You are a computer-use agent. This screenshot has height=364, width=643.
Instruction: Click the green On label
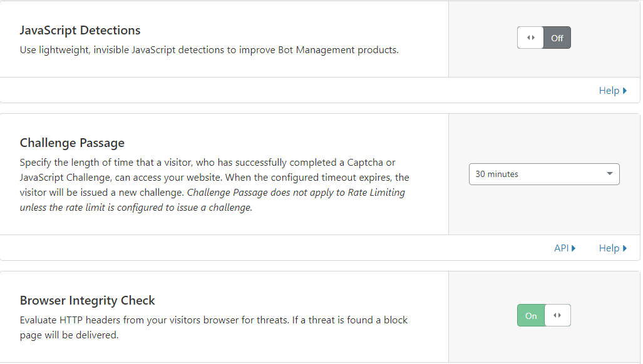(531, 316)
